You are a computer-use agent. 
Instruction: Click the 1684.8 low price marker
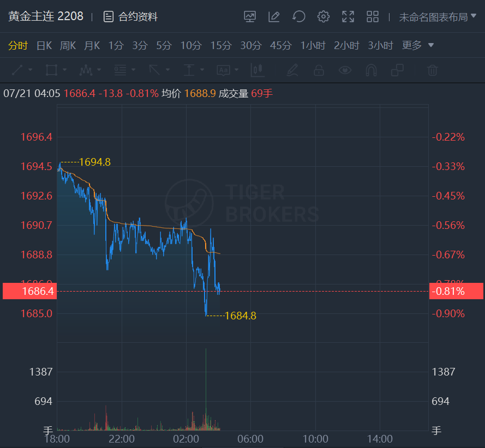pos(241,316)
